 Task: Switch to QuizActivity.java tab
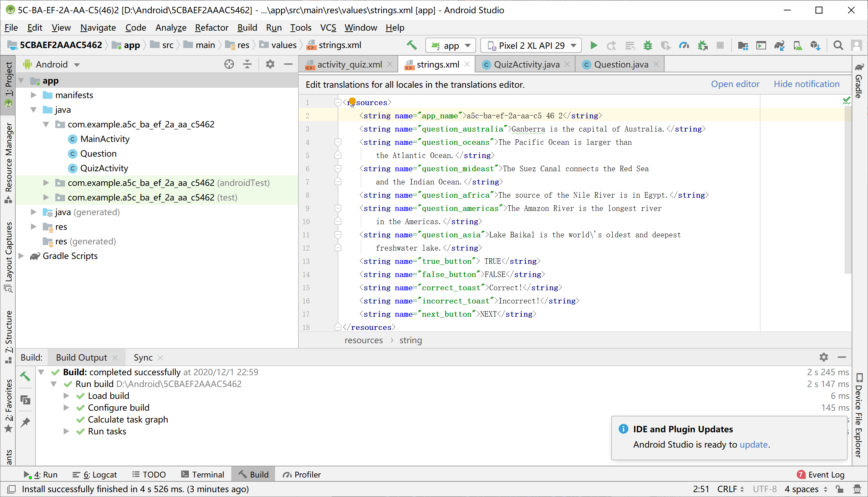pyautogui.click(x=526, y=64)
